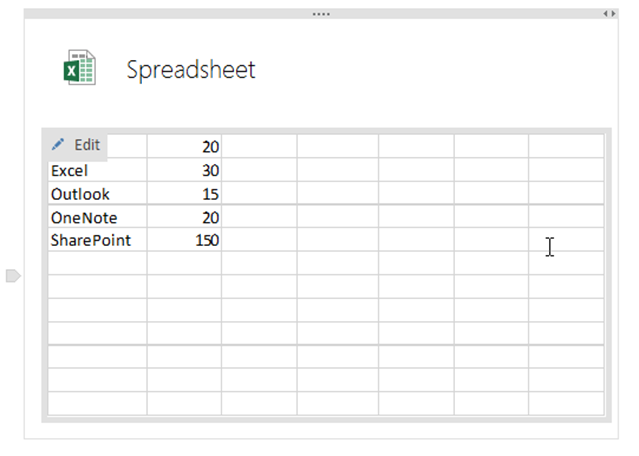639x456 pixels.
Task: Select the value 20 cell next to OneNote
Action: pos(184,217)
